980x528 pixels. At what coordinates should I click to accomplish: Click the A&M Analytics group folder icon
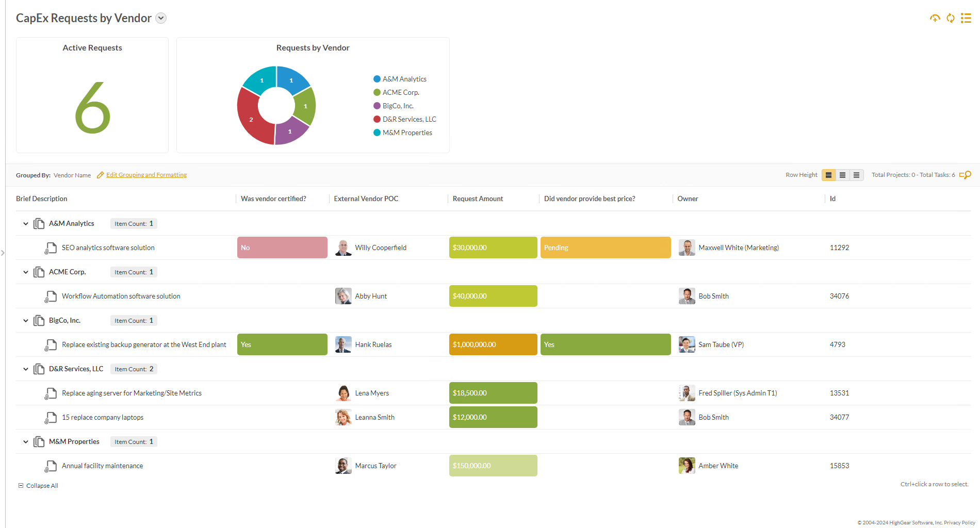(39, 223)
